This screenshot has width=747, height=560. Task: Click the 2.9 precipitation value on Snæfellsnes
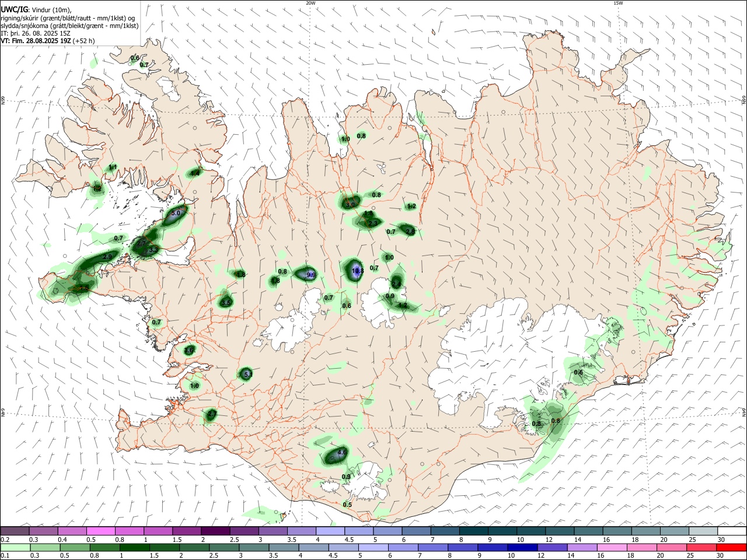pos(107,257)
